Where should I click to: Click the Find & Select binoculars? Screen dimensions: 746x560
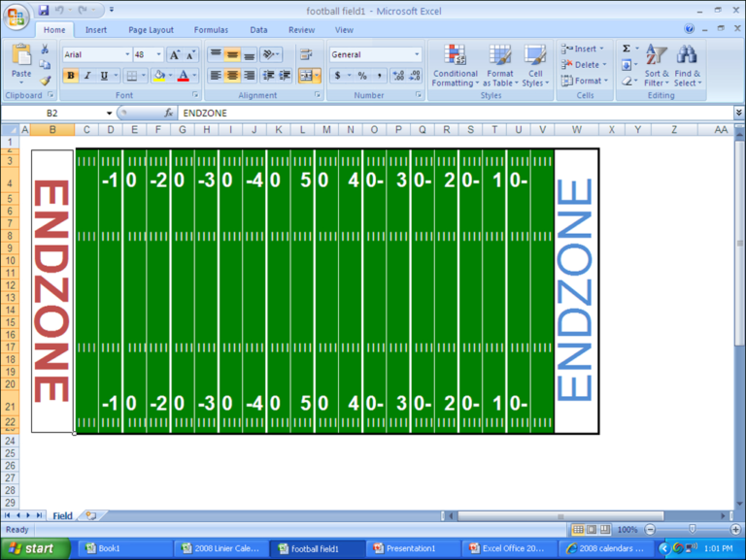[x=688, y=65]
